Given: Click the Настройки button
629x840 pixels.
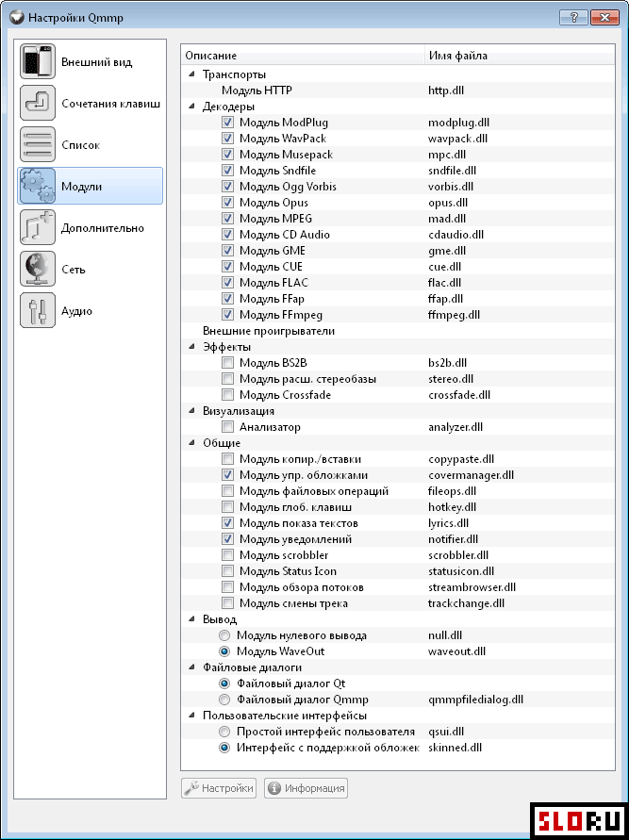Looking at the screenshot, I should point(219,788).
